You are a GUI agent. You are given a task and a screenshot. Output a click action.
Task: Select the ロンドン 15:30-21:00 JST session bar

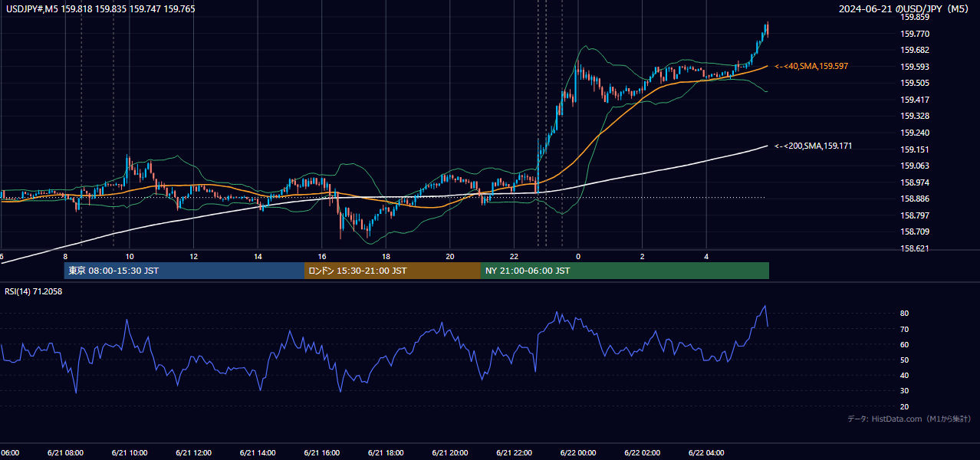click(x=393, y=271)
